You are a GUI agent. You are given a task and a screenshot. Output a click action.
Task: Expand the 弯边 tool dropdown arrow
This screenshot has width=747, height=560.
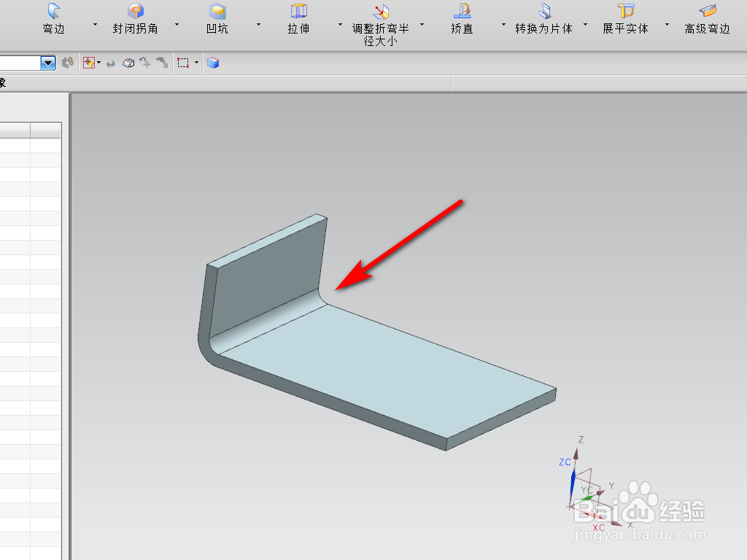[x=96, y=24]
